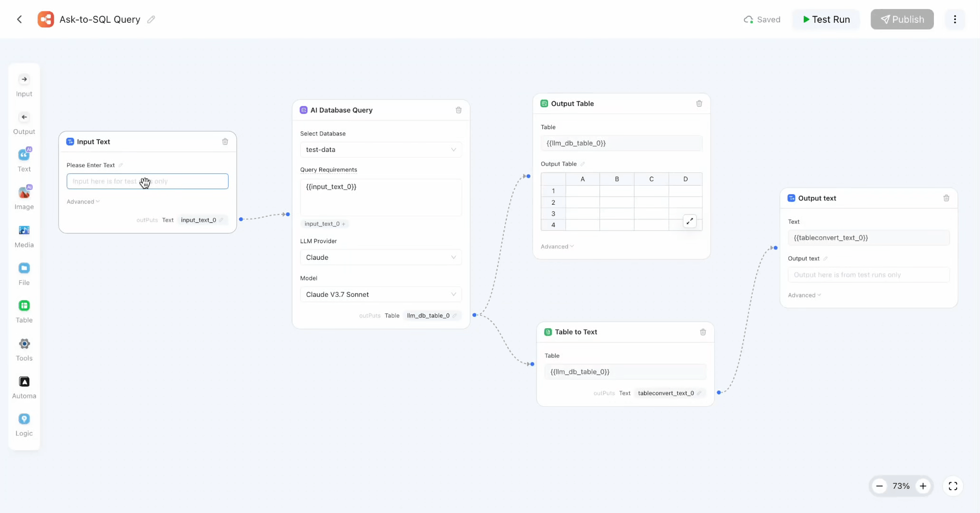The width and height of the screenshot is (980, 513).
Task: Open the LLM Provider dropdown showing Claude
Action: (380, 257)
